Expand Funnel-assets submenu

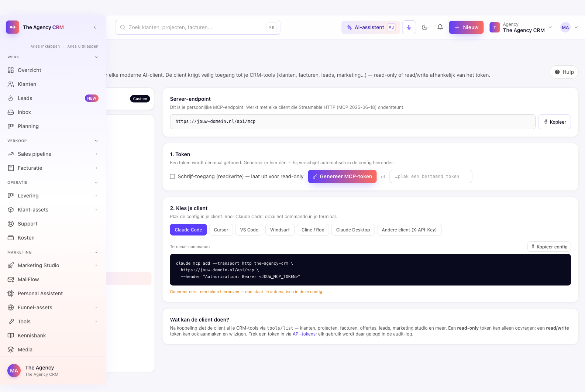click(x=96, y=307)
